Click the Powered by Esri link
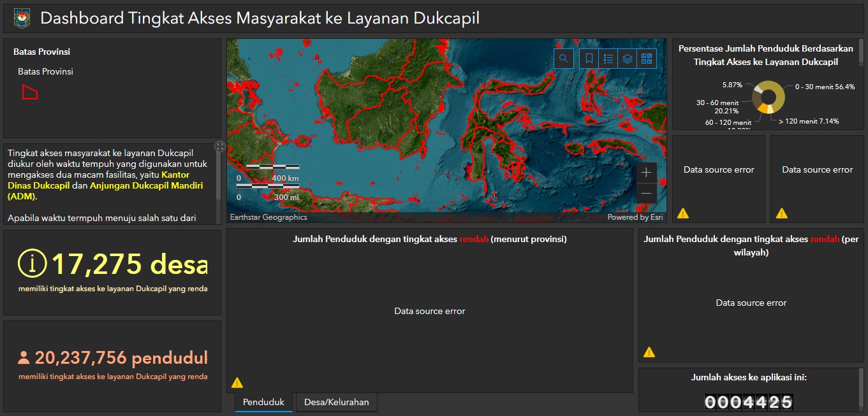Image resolution: width=868 pixels, height=416 pixels. [x=635, y=217]
